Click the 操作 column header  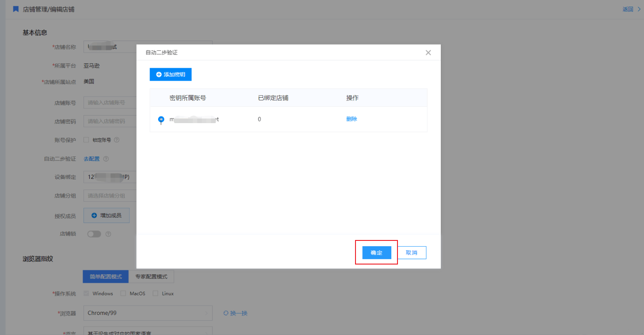(x=352, y=98)
